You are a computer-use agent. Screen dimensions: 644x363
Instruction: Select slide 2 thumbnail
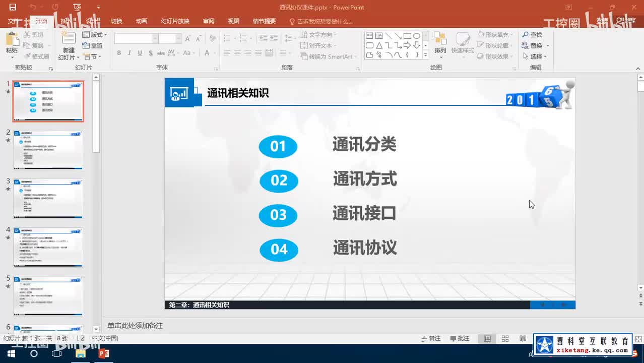(x=48, y=150)
